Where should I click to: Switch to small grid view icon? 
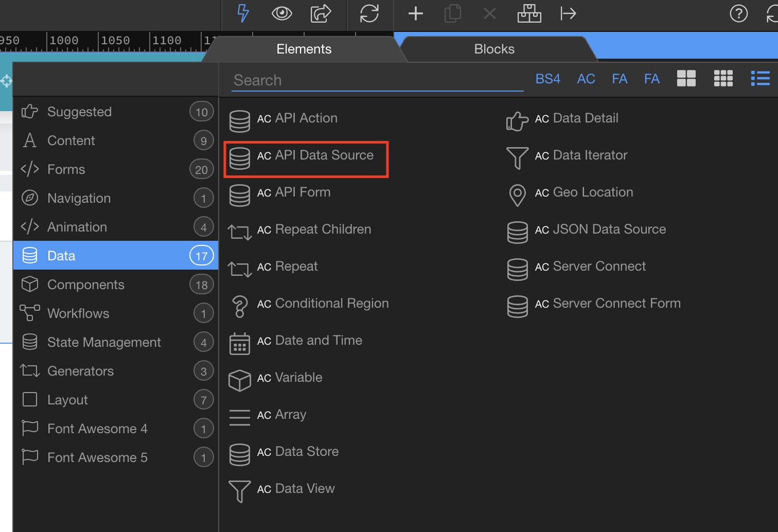pyautogui.click(x=723, y=78)
